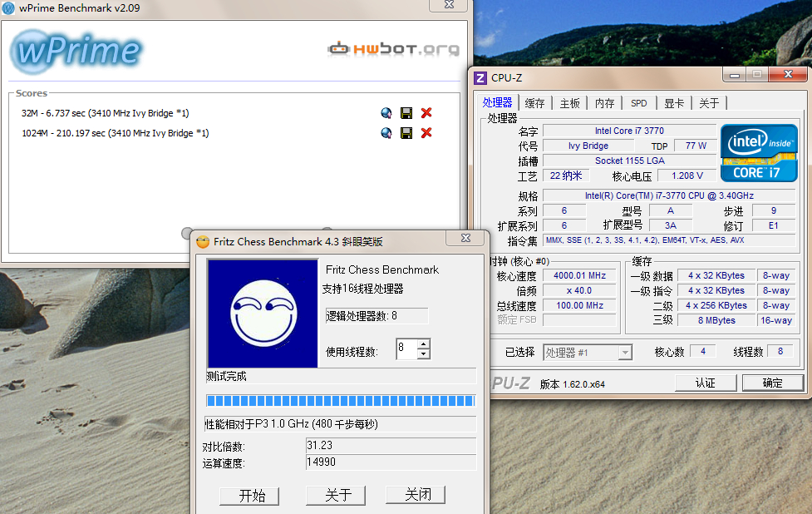Close the wPrime Benchmark window
The height and width of the screenshot is (514, 812).
pos(449,5)
